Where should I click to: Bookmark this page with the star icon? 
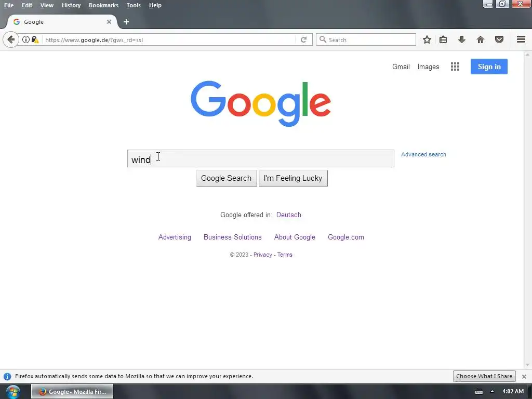[x=427, y=39]
